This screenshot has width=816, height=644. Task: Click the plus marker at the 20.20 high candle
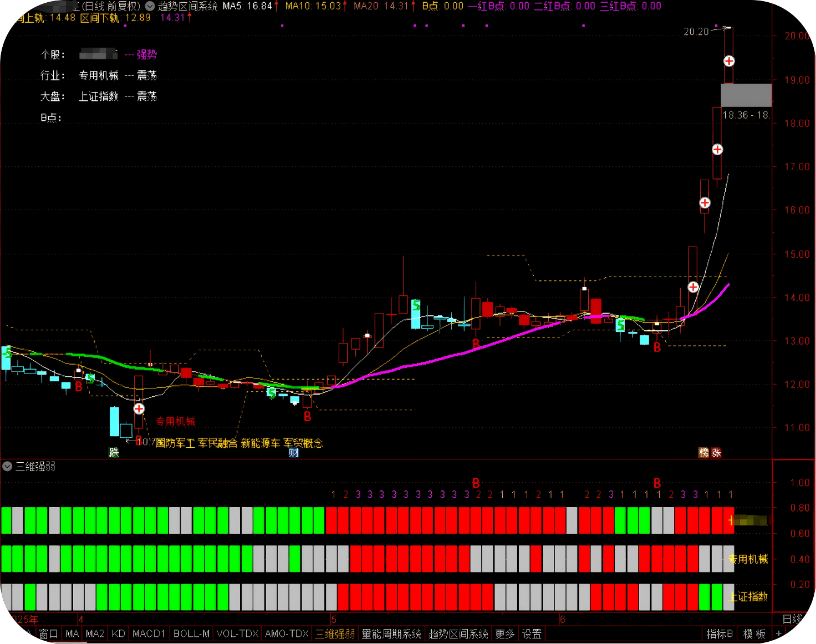pyautogui.click(x=729, y=61)
